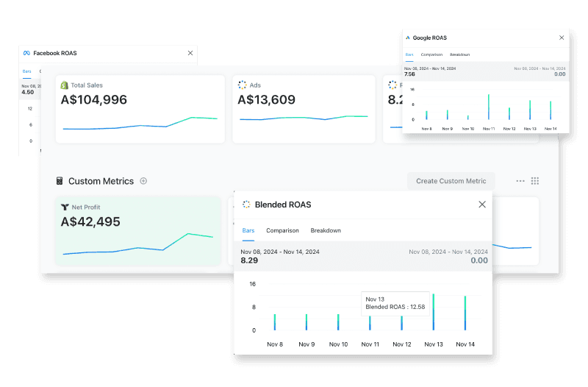Click the dotted circle icon on Ads card
Viewport: 588px width, 387px height.
pos(243,85)
